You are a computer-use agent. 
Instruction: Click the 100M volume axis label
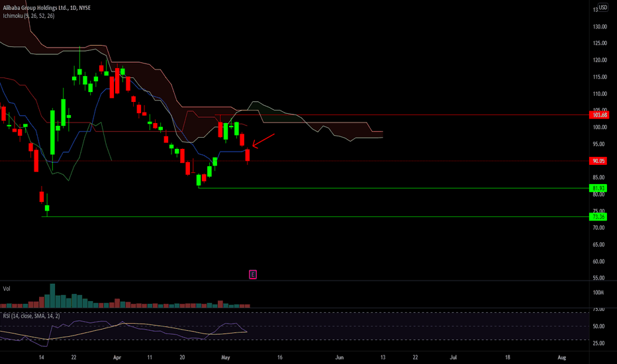[598, 293]
